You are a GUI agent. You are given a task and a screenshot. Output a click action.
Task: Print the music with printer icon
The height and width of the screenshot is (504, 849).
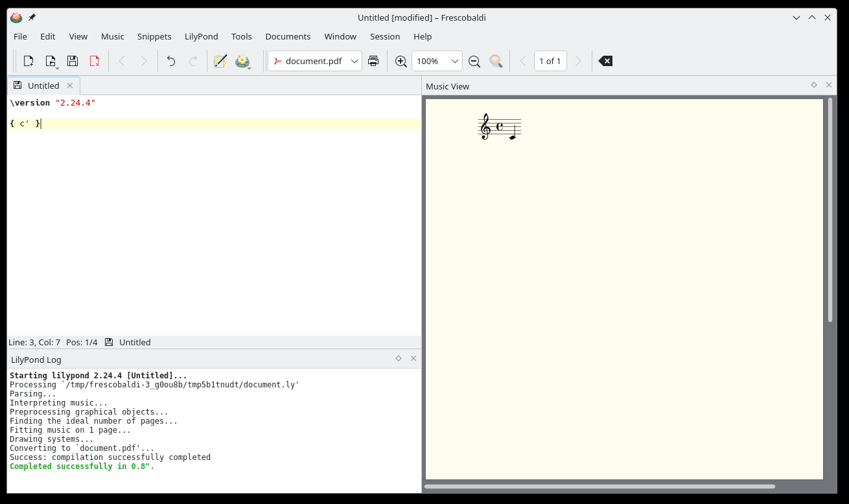pyautogui.click(x=373, y=61)
